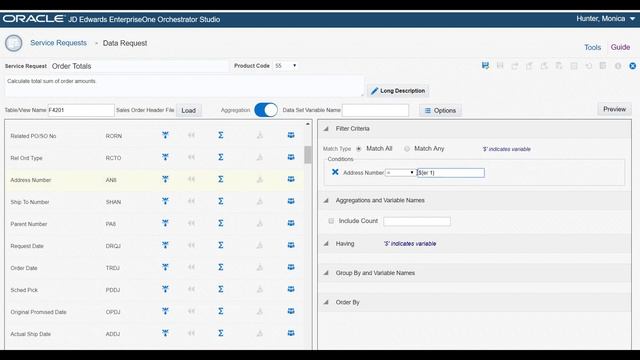Click filter icon in Address Number row

click(x=165, y=179)
